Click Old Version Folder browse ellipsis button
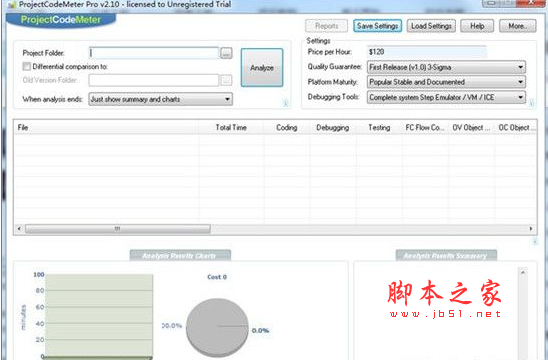 click(x=226, y=80)
